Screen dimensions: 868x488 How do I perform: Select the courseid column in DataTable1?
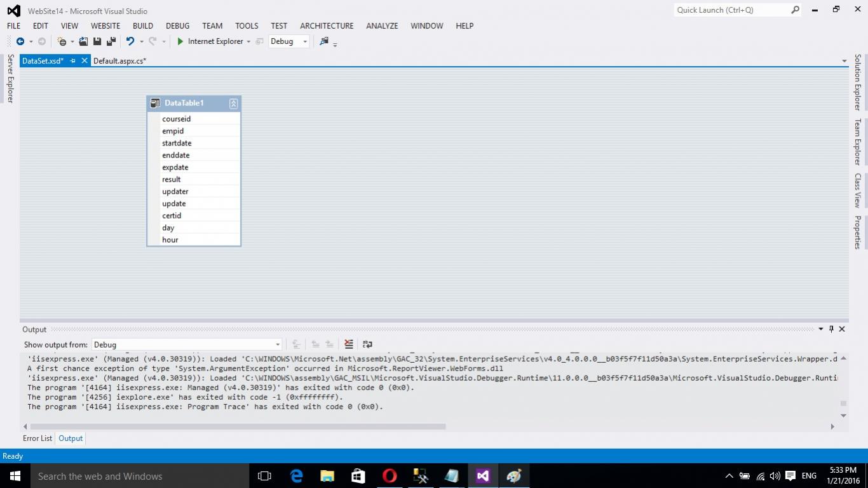click(x=194, y=119)
